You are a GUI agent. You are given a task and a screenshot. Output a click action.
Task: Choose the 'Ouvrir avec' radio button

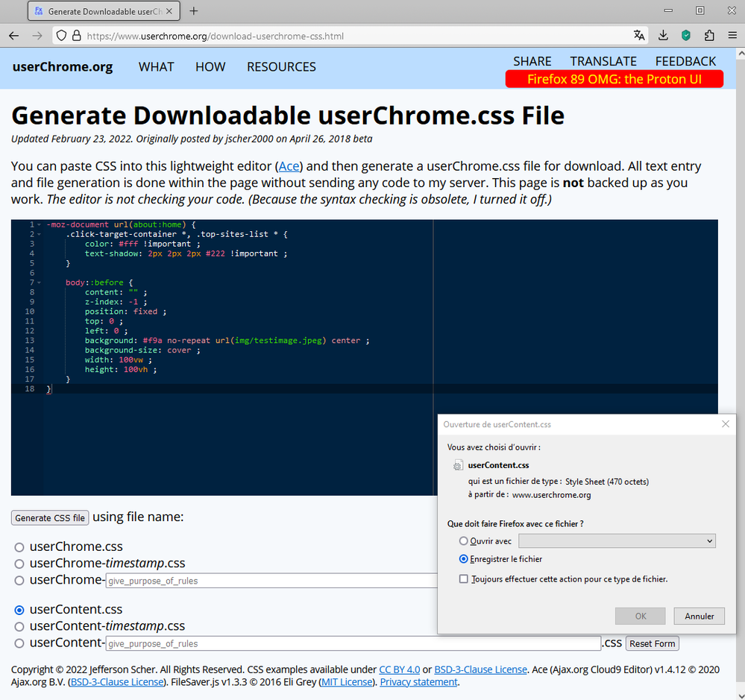click(464, 540)
